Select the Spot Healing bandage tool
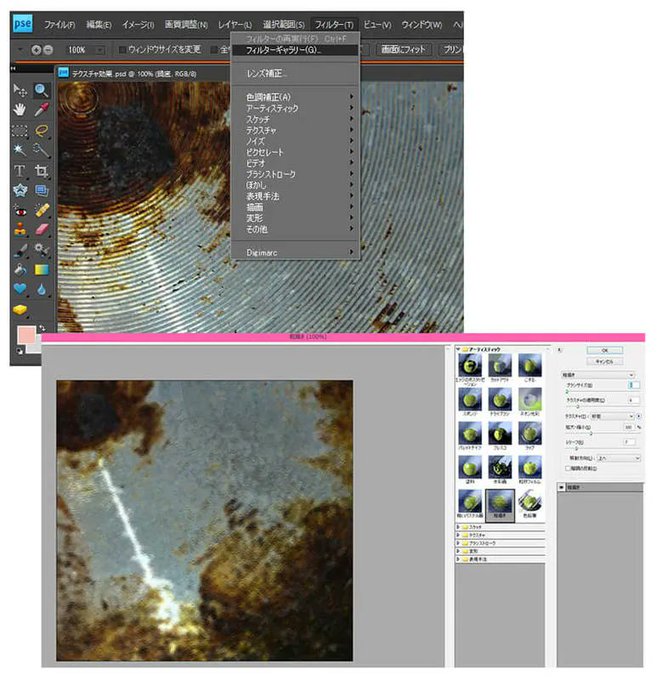 tap(41, 211)
